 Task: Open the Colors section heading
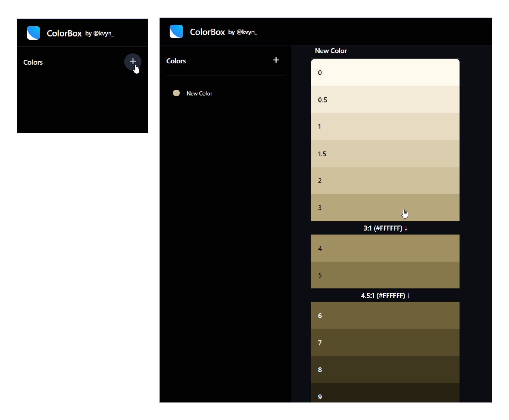[x=176, y=61]
